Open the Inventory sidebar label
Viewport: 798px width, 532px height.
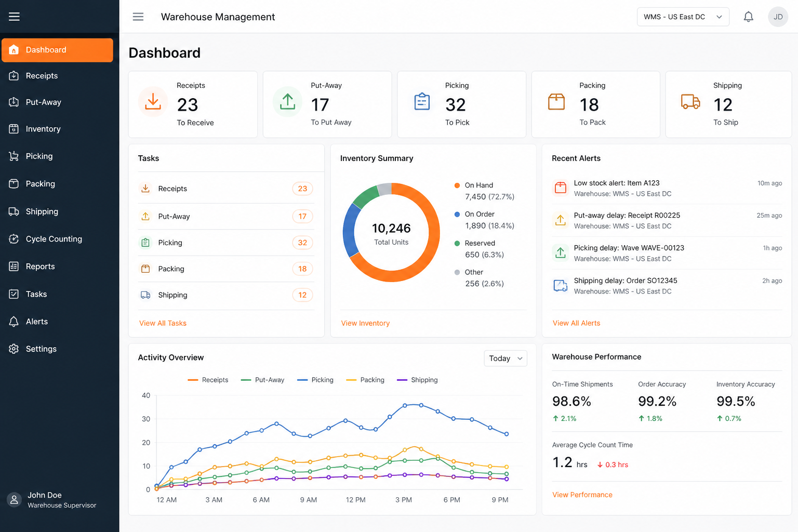tap(43, 129)
